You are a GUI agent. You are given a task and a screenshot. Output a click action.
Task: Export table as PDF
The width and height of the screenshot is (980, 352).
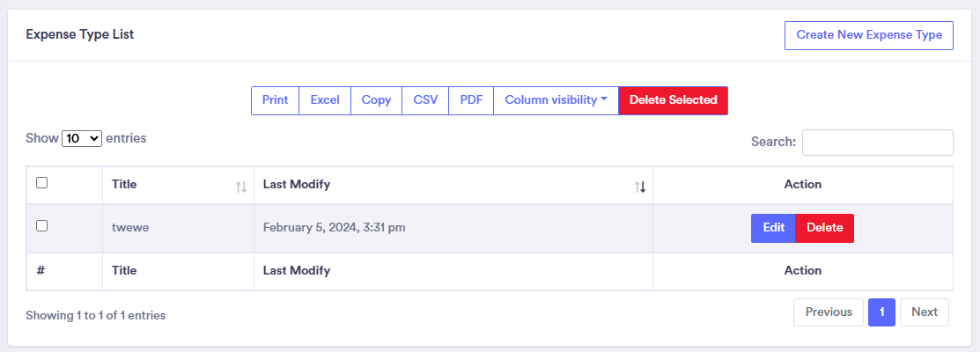point(471,100)
